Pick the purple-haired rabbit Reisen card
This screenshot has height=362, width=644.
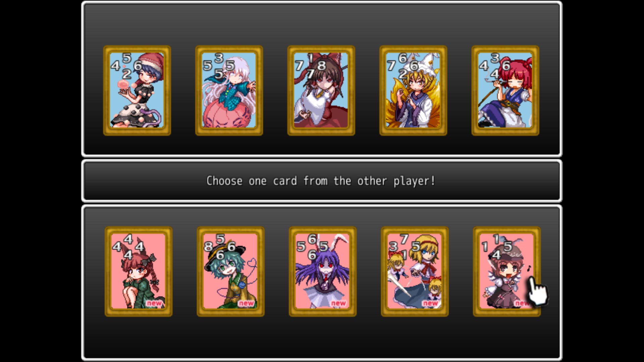[x=323, y=271]
